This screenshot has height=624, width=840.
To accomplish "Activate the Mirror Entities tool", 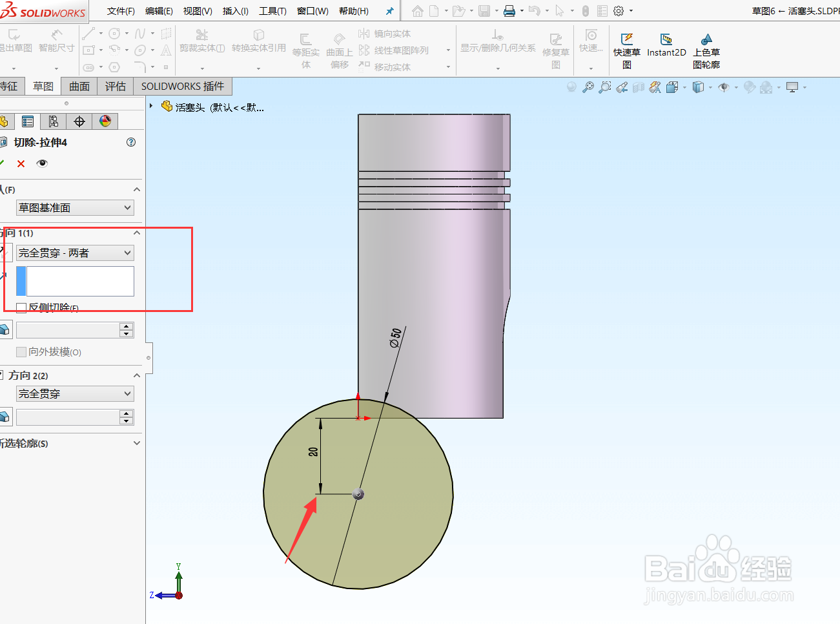I will 391,34.
